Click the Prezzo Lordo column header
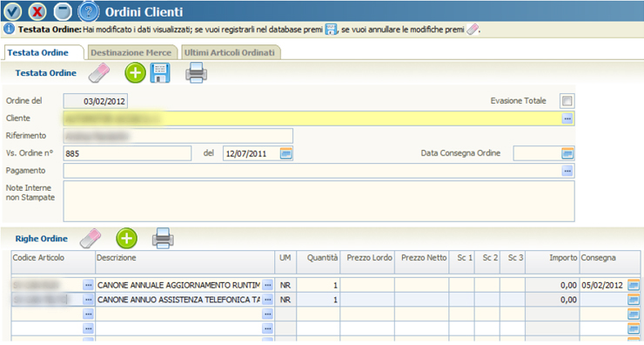The height and width of the screenshot is (345, 644). [x=367, y=262]
